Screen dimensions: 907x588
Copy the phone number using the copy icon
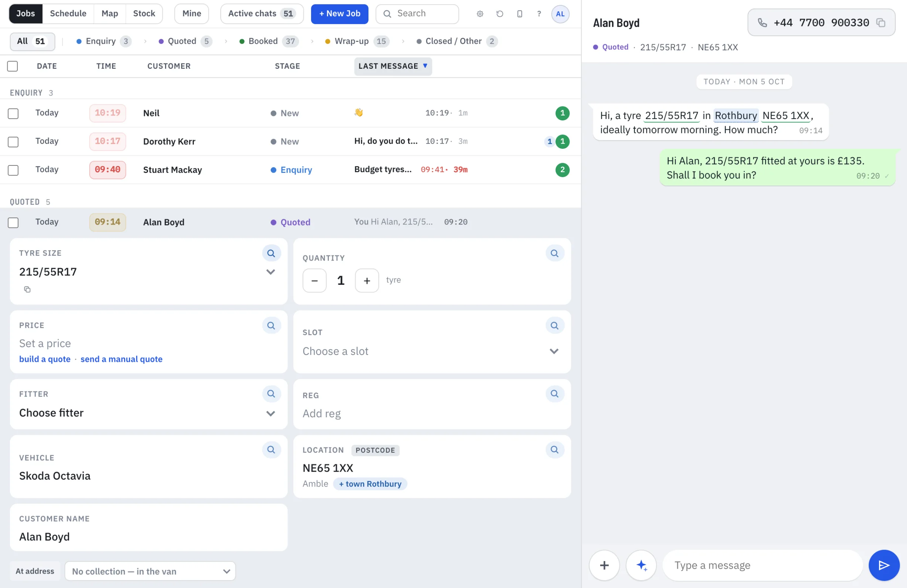[x=881, y=22]
